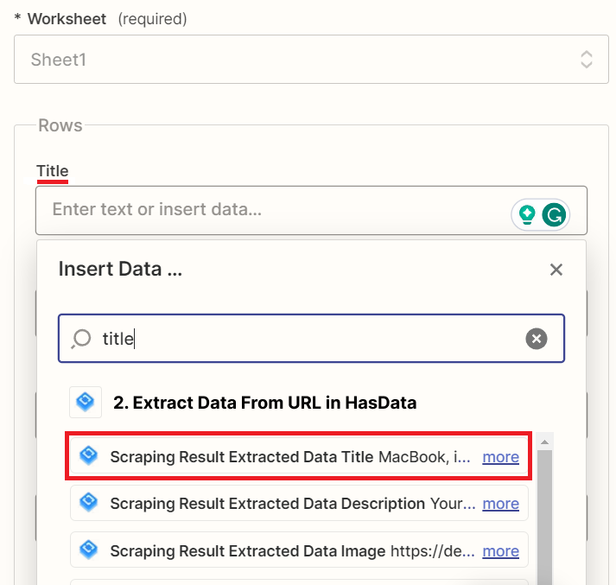Clear the search text with the X icon
The width and height of the screenshot is (616, 585).
pos(536,338)
